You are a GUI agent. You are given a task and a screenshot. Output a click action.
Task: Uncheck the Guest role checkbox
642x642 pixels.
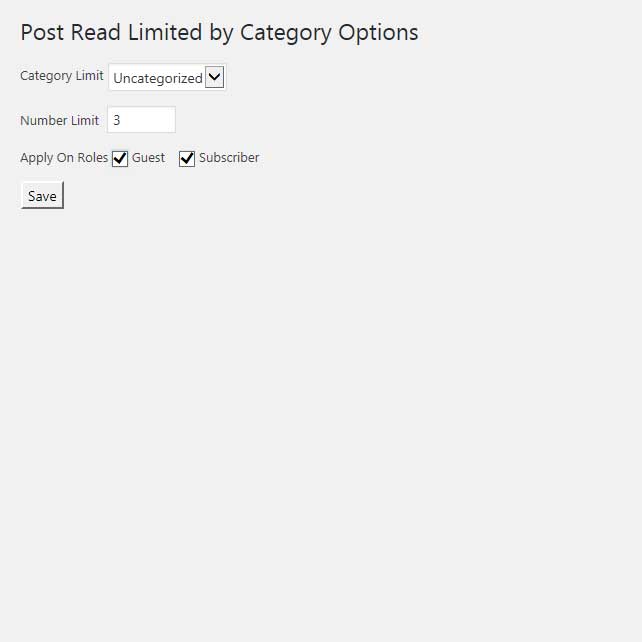120,158
